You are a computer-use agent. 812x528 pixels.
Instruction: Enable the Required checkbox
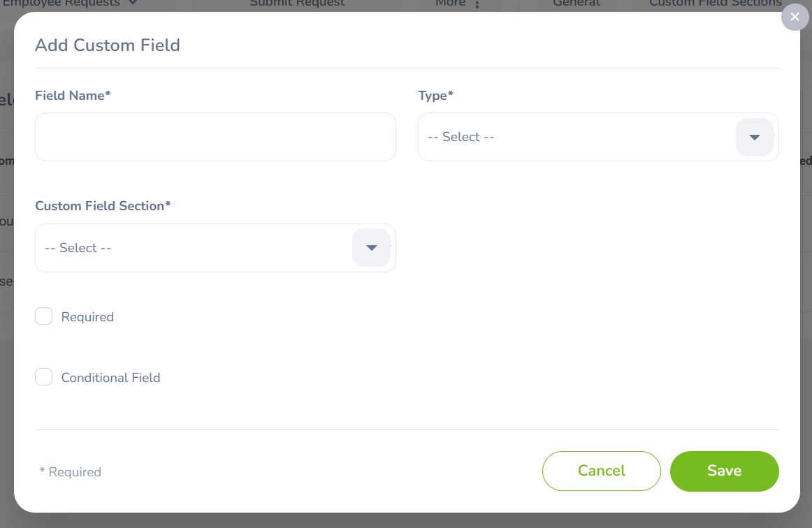(44, 317)
